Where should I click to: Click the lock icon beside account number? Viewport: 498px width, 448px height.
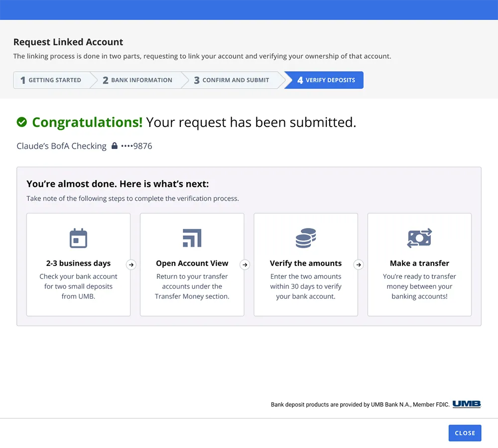(115, 146)
